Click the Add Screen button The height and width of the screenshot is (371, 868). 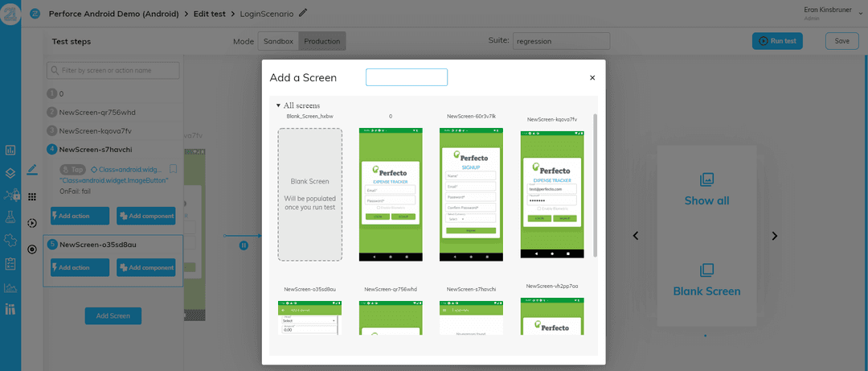(x=113, y=315)
